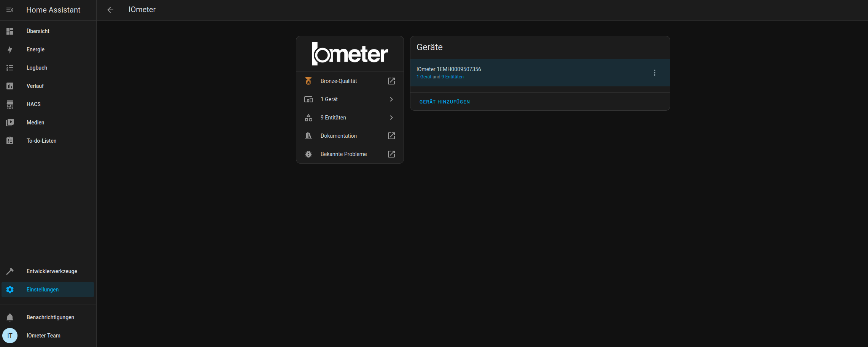868x347 pixels.
Task: Click the shapes icon beside 9 Entitäten
Action: (x=308, y=118)
